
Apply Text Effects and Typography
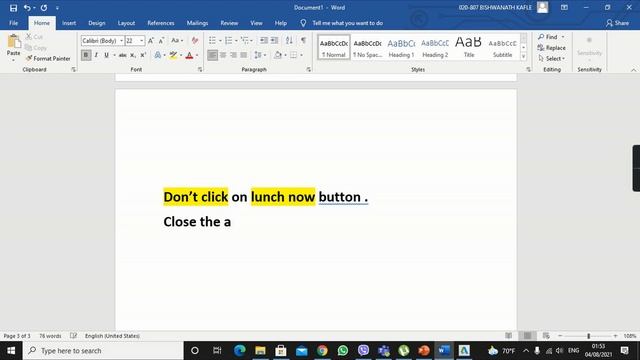pyautogui.click(x=158, y=55)
